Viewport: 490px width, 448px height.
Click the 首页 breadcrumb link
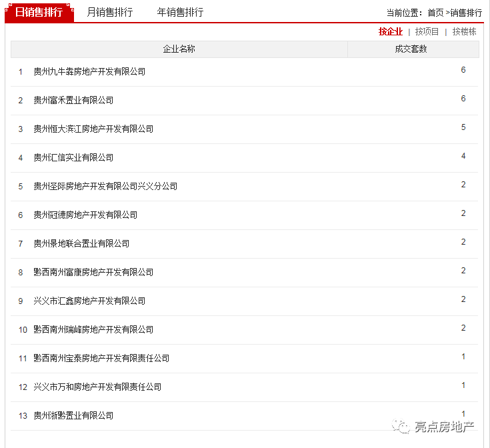pyautogui.click(x=435, y=13)
